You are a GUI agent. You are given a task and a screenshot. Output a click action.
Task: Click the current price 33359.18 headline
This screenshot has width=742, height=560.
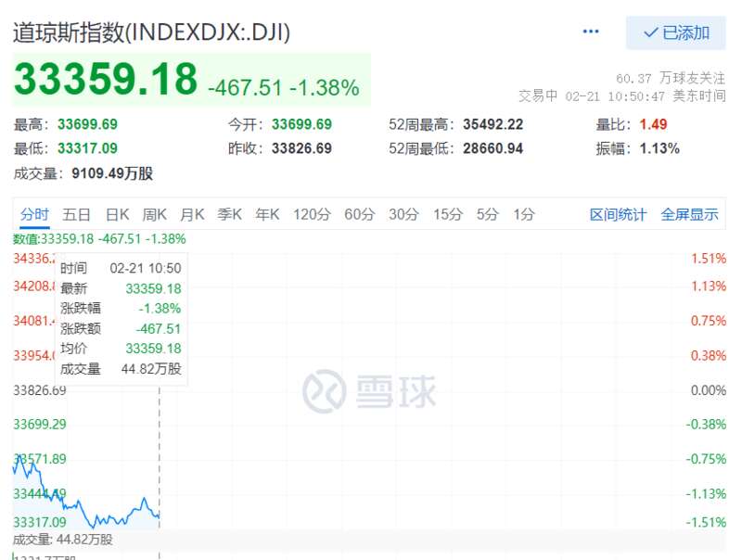coord(106,79)
